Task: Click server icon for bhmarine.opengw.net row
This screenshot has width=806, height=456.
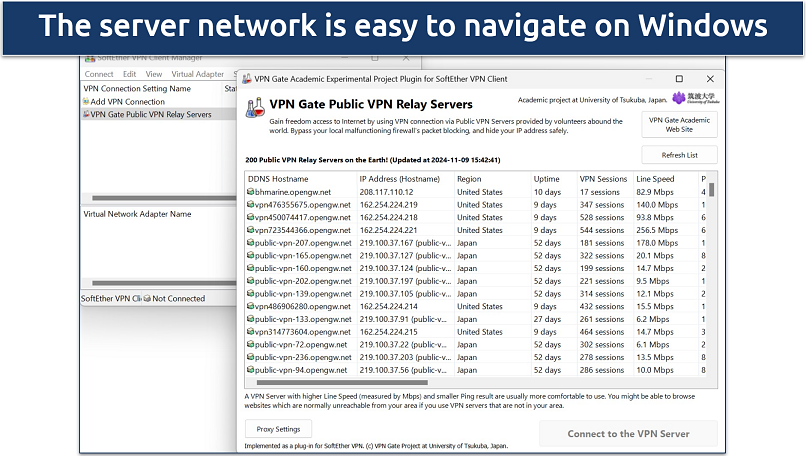Action: (x=250, y=192)
